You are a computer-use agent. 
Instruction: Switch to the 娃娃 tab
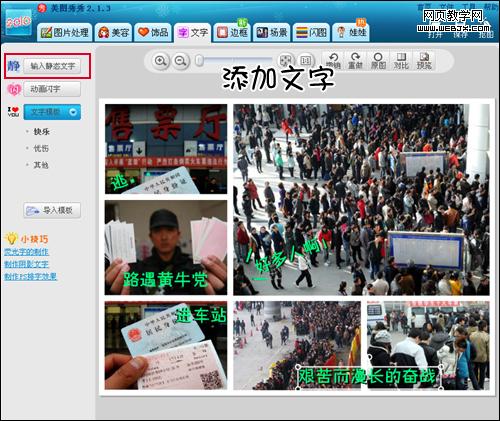coord(351,32)
